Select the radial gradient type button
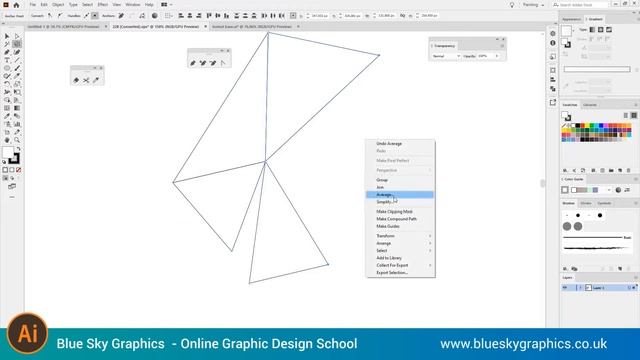Screen dimensions: 640x360 [x=600, y=30]
